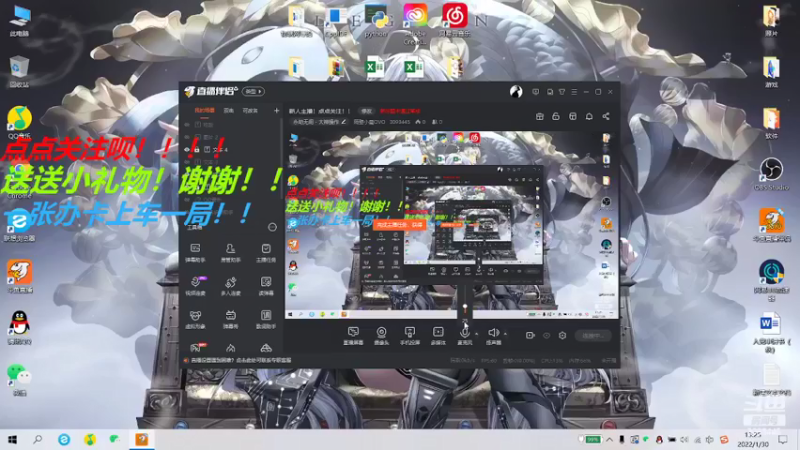Toggle visibility of the 图片 2 layer
This screenshot has height=450, width=800.
pos(187,137)
